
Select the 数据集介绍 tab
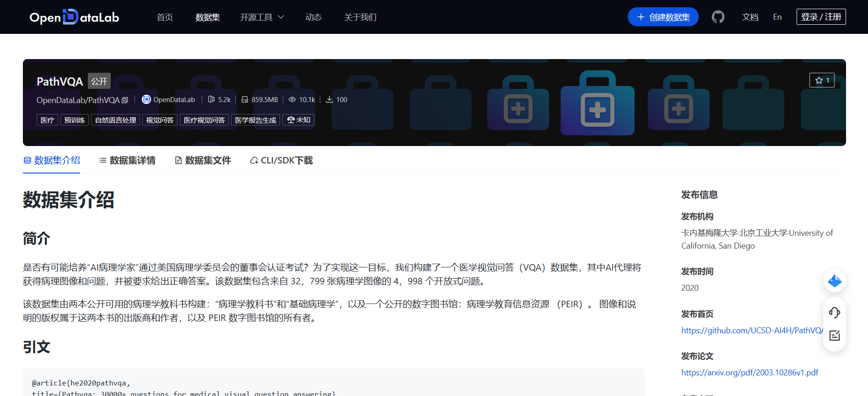[52, 160]
